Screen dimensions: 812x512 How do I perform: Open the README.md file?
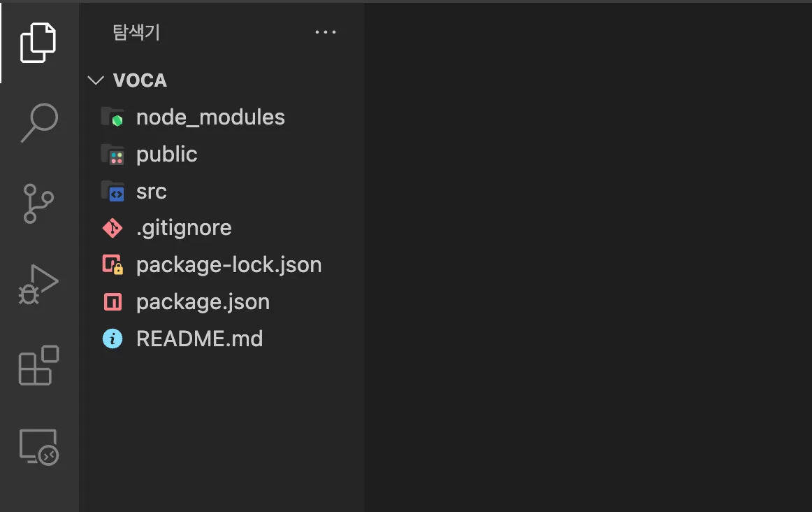tap(199, 339)
